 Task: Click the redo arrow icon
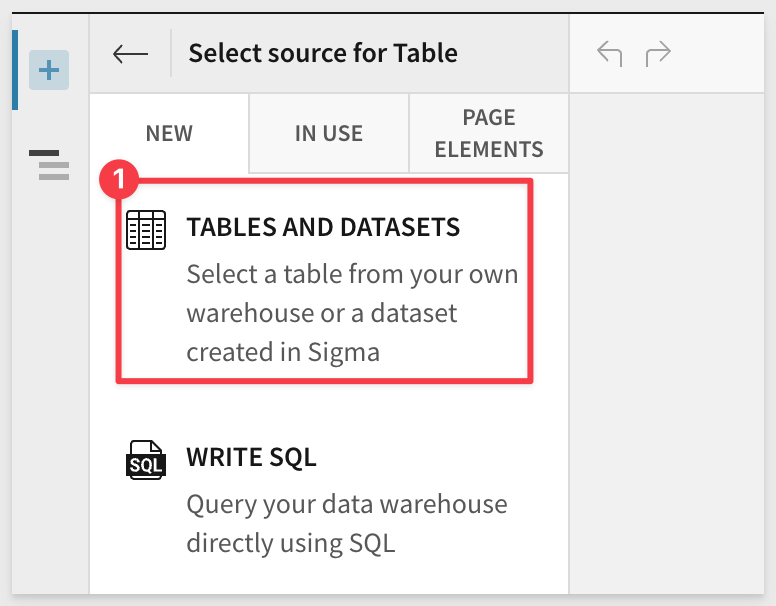tap(658, 53)
